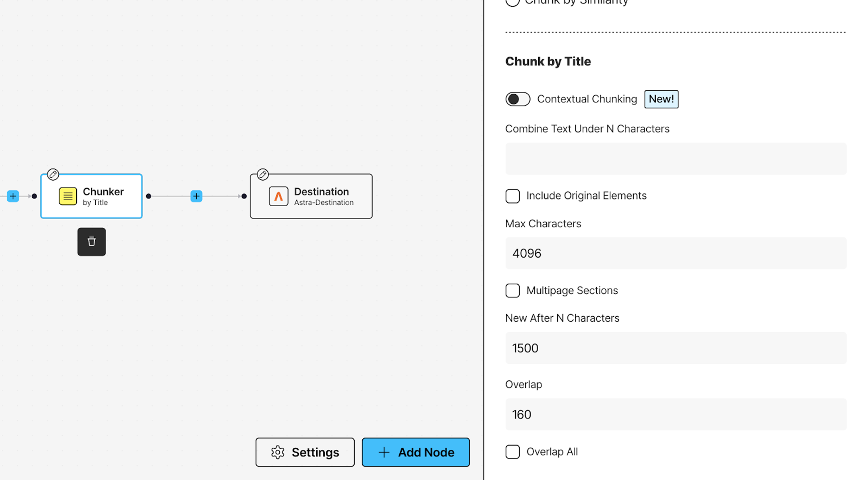Click the Overlap field showing 160
868x480 pixels.
click(x=676, y=414)
